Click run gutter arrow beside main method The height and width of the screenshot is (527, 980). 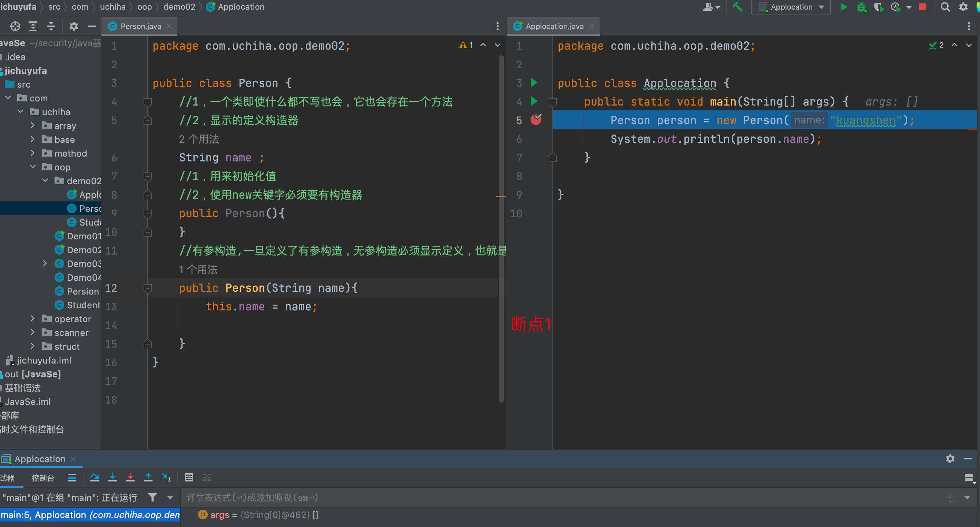(534, 101)
